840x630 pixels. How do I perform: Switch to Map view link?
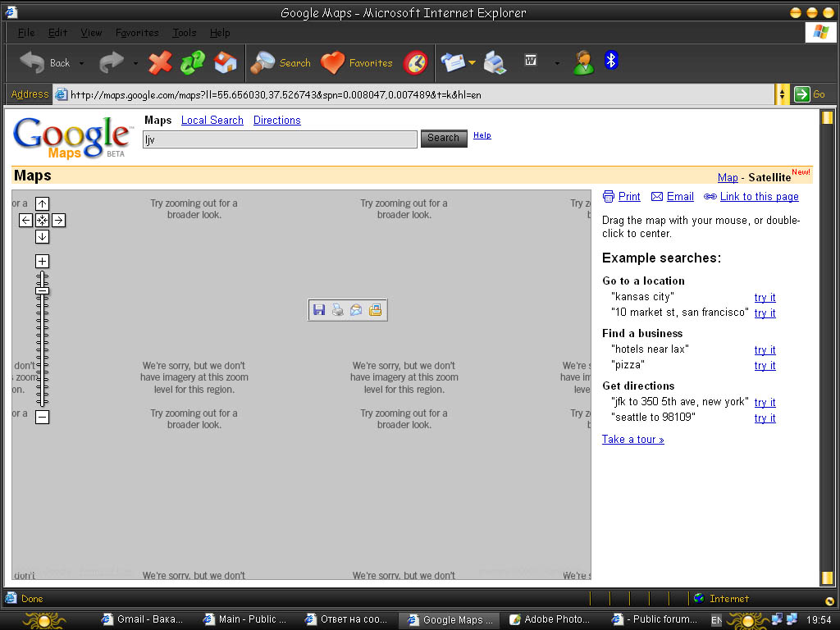pos(728,177)
